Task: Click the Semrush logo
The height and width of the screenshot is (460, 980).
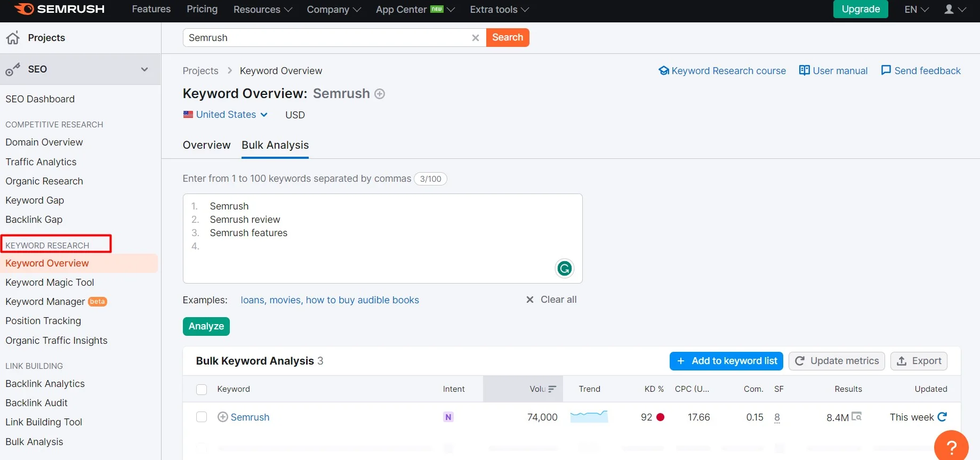Action: [x=59, y=9]
